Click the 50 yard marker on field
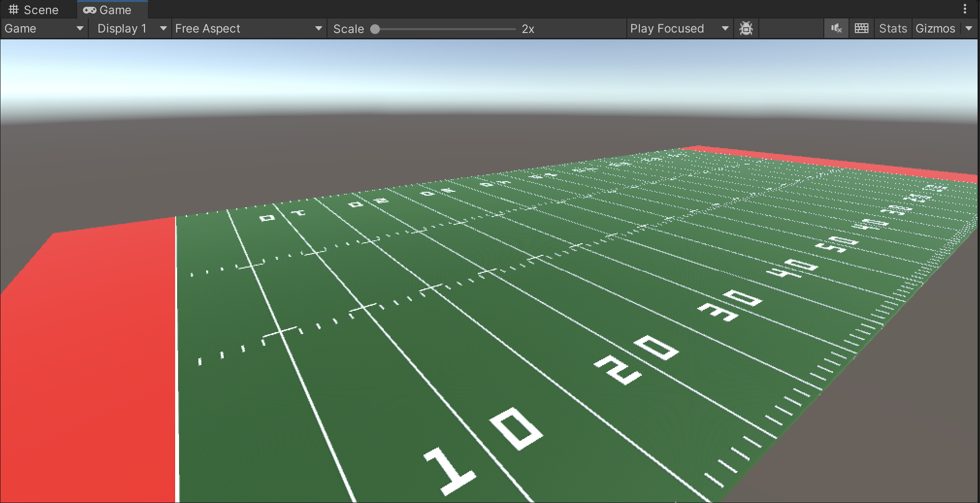Screen dimensions: 980x503 coord(837,244)
